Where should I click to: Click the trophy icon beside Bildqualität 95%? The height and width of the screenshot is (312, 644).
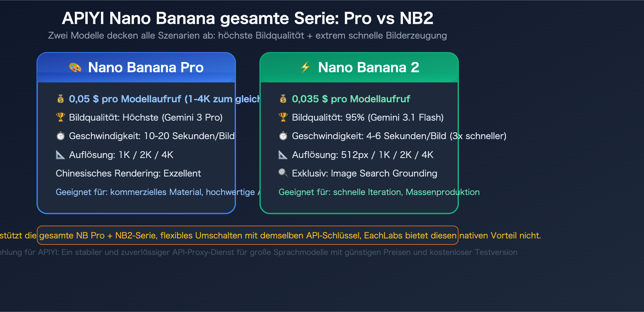(283, 117)
